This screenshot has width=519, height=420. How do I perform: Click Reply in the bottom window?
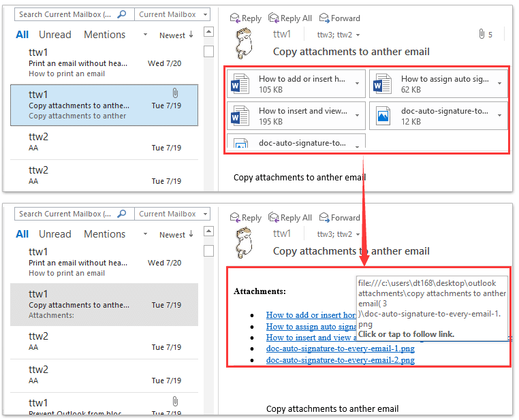tap(246, 218)
